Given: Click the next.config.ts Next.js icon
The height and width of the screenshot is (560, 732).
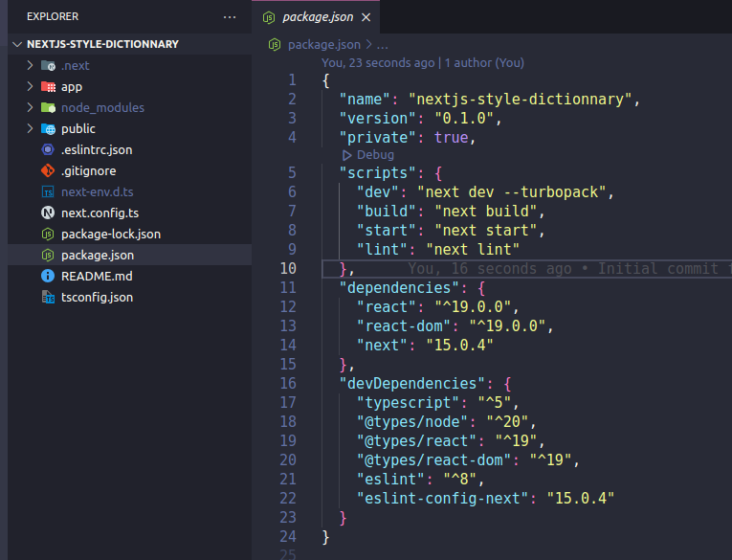Looking at the screenshot, I should pyautogui.click(x=48, y=213).
